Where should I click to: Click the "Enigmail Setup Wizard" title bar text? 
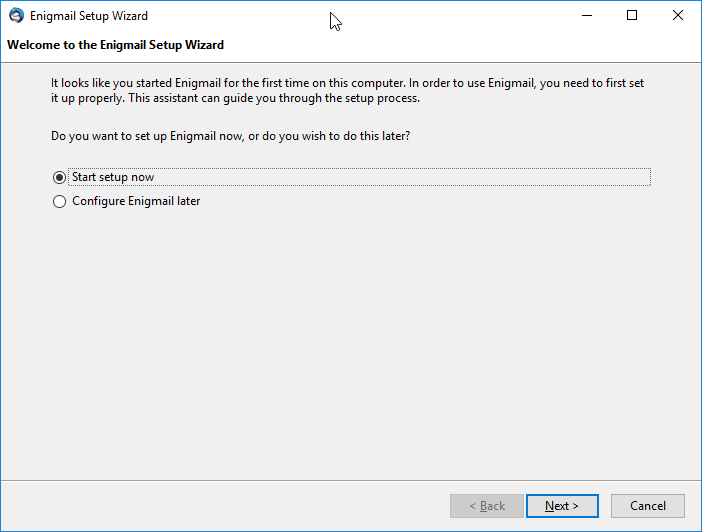(x=89, y=16)
